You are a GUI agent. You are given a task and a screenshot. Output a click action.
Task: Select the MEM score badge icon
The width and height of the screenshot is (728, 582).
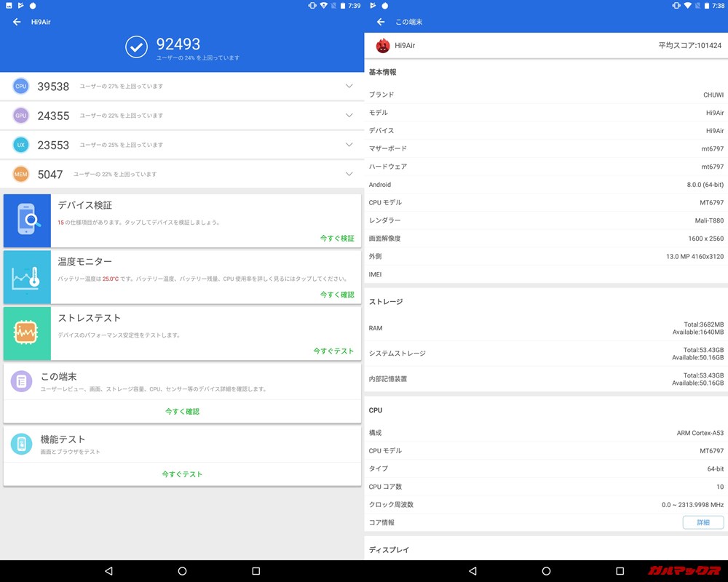pyautogui.click(x=20, y=174)
